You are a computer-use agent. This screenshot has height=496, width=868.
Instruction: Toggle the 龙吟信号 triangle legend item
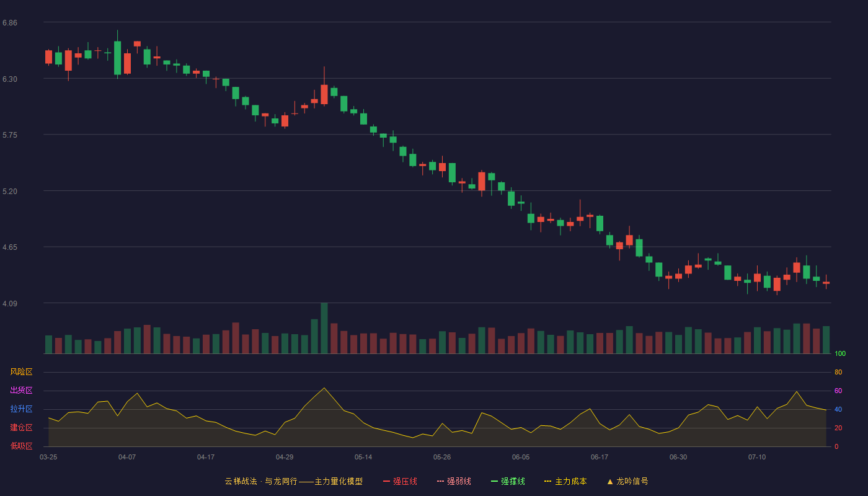click(627, 481)
